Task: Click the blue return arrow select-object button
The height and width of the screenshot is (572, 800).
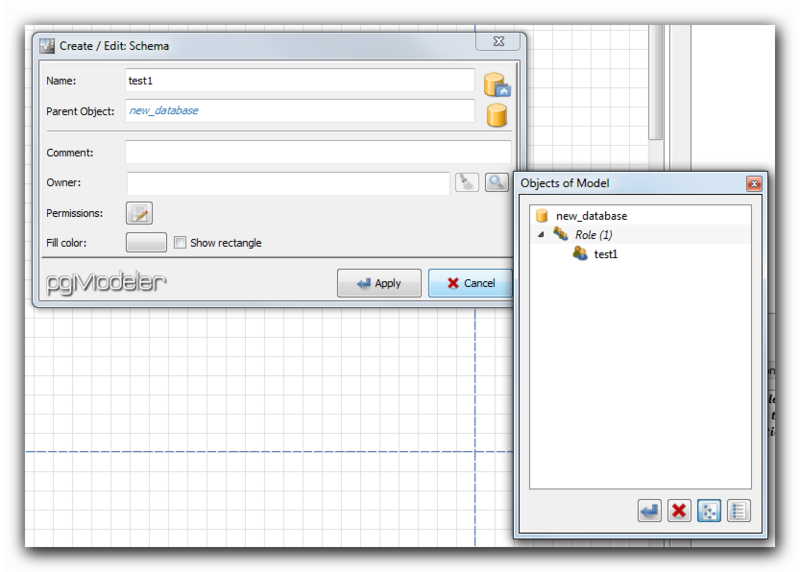Action: coord(649,511)
